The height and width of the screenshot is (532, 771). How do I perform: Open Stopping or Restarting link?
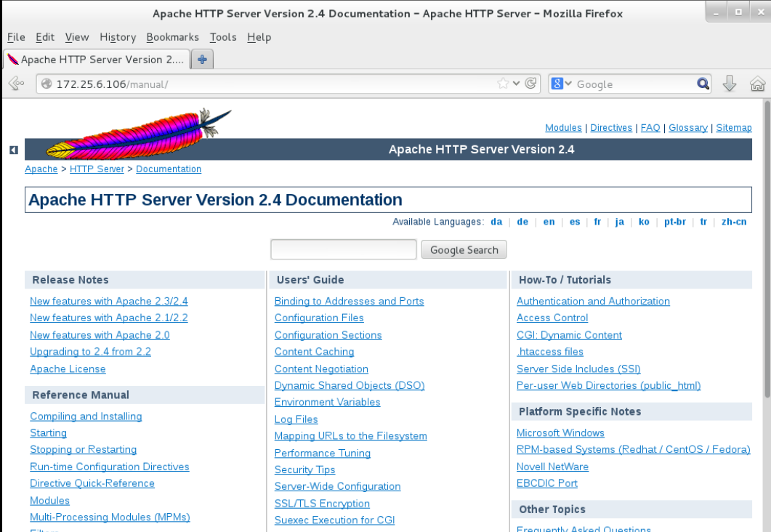(83, 449)
